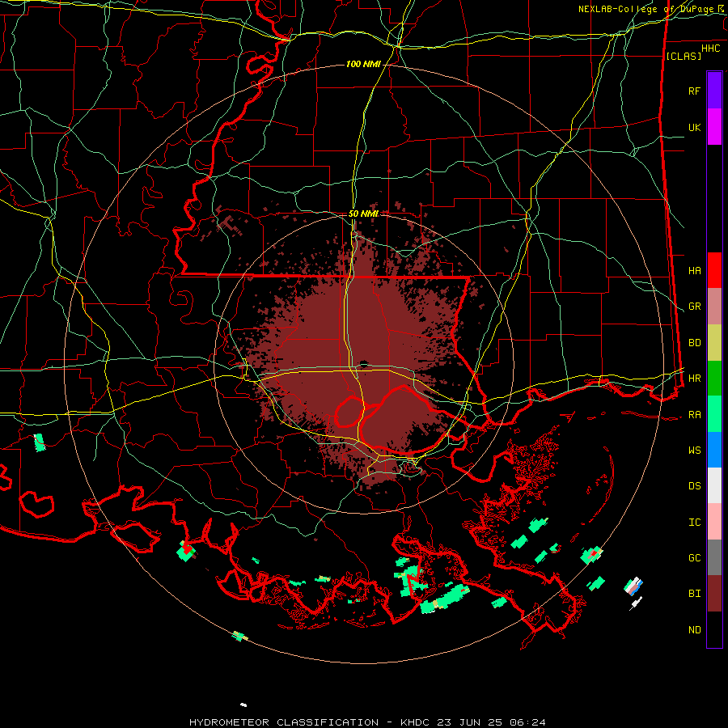Click the BI dark red legend swatch
The height and width of the screenshot is (728, 728).
[x=714, y=594]
